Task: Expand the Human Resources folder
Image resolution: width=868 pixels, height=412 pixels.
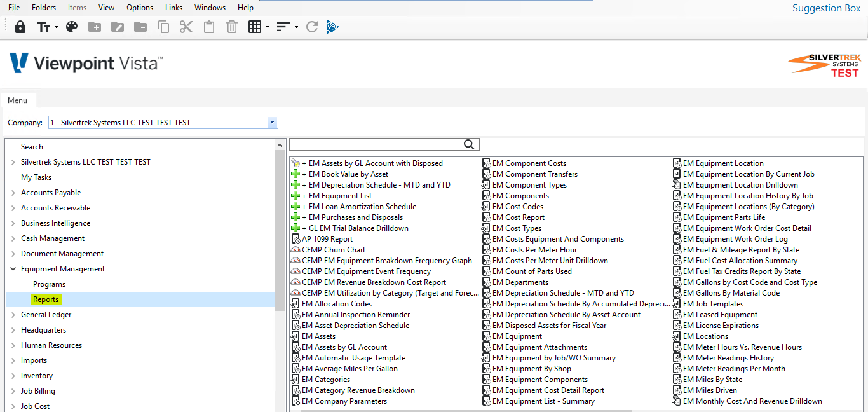Action: pyautogui.click(x=13, y=345)
